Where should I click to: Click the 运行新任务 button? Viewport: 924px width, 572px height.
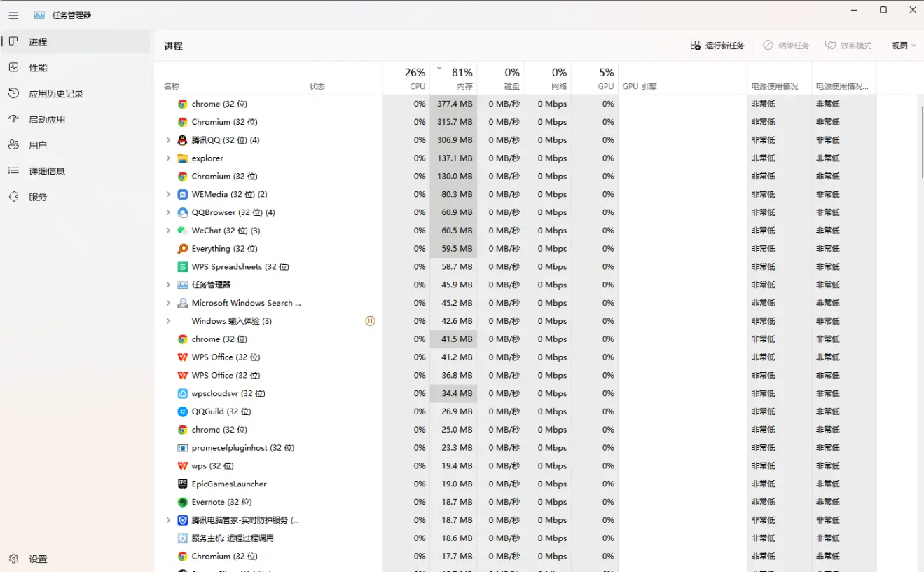717,46
